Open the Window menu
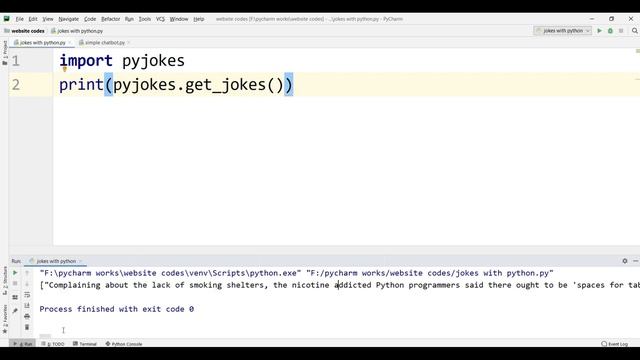Image resolution: width=640 pixels, height=360 pixels. tap(179, 19)
